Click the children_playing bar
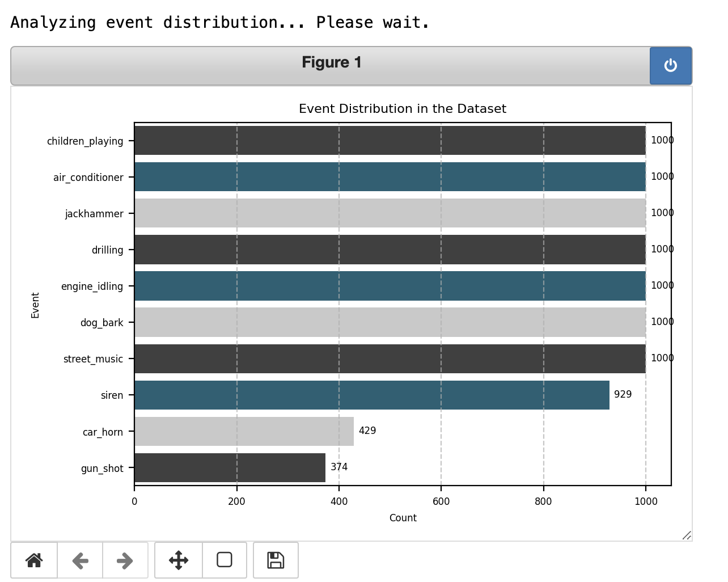The height and width of the screenshot is (582, 728). [390, 141]
